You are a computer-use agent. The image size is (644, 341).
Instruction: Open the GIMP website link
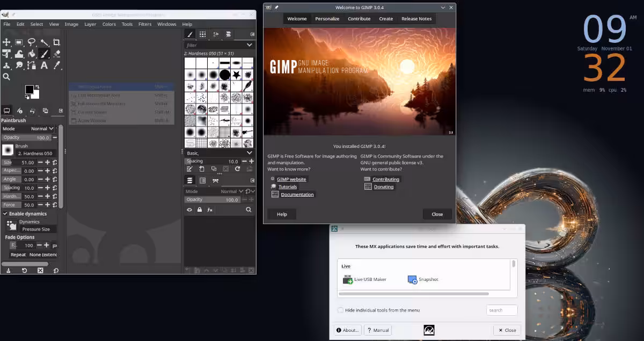pyautogui.click(x=291, y=179)
